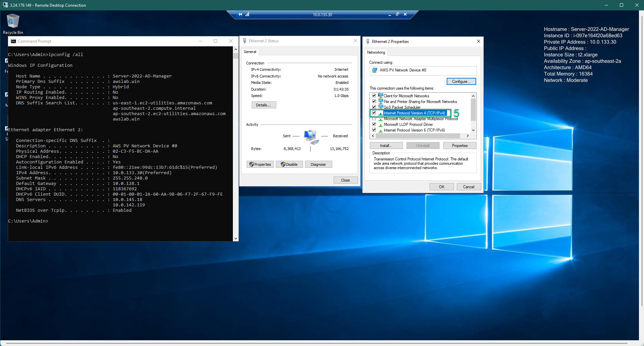644x346 pixels.
Task: Click the Client for Microsoft Networks icon
Action: [381, 96]
